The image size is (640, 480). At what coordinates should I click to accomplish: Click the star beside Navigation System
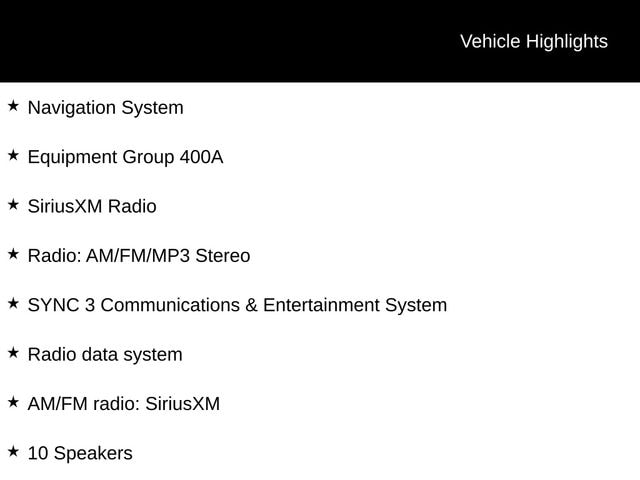click(13, 106)
